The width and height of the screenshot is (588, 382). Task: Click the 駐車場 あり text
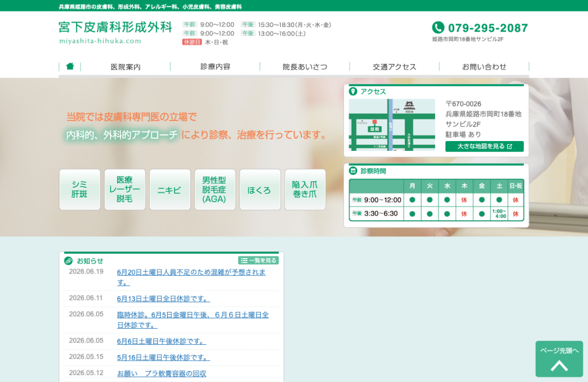point(463,134)
